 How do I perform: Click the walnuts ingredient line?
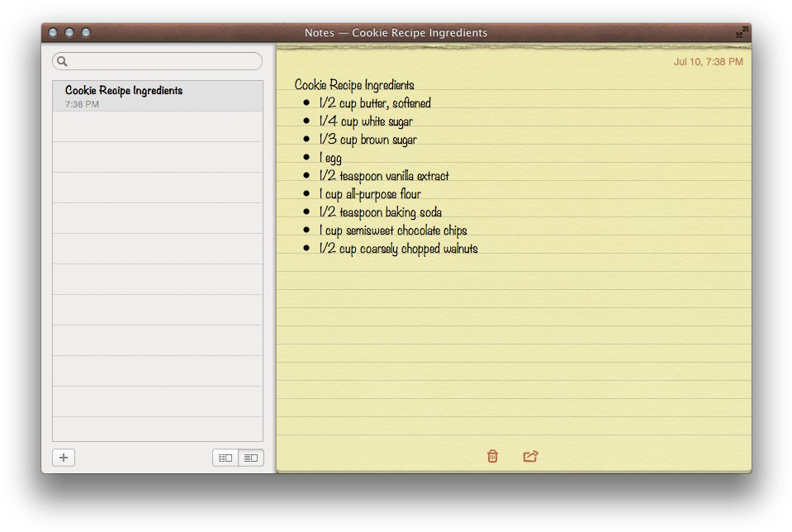(x=399, y=248)
